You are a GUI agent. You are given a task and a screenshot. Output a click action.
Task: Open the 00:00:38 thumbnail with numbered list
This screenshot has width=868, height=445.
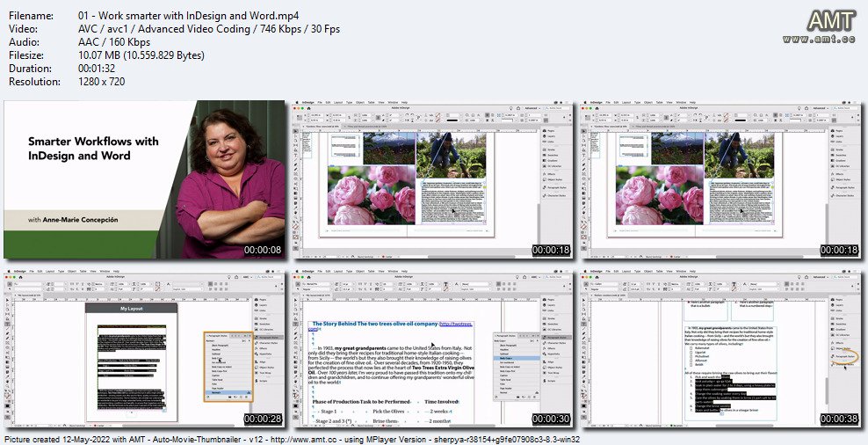point(720,349)
